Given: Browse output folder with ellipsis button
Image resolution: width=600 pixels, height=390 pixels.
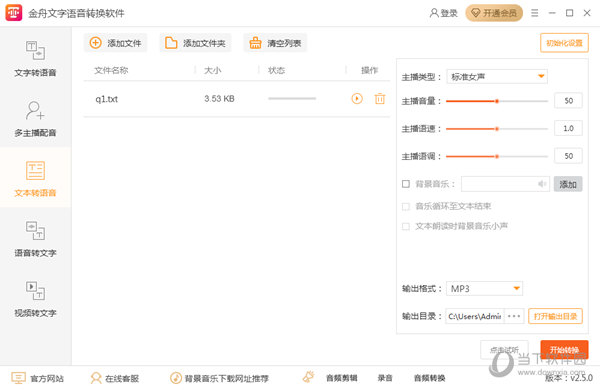Looking at the screenshot, I should point(514,316).
